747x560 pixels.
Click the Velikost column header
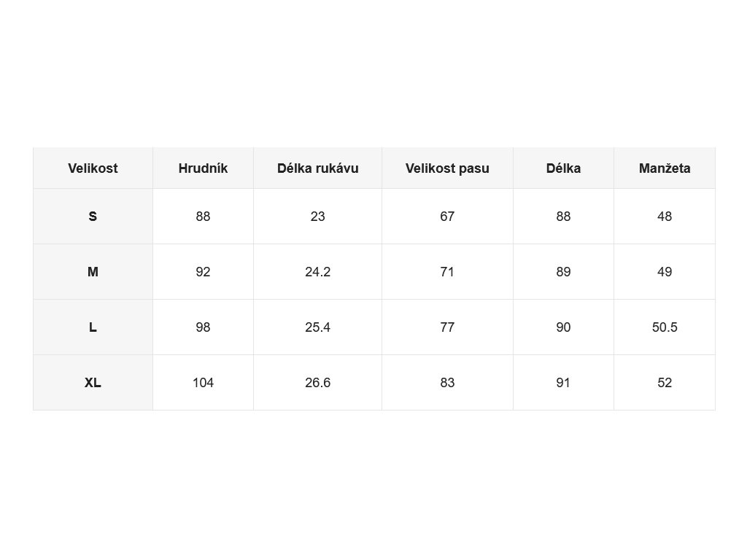click(x=93, y=168)
